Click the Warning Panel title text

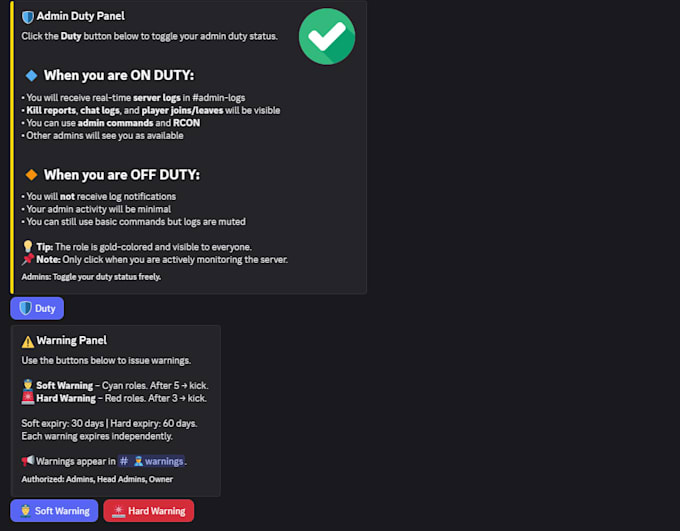72,340
